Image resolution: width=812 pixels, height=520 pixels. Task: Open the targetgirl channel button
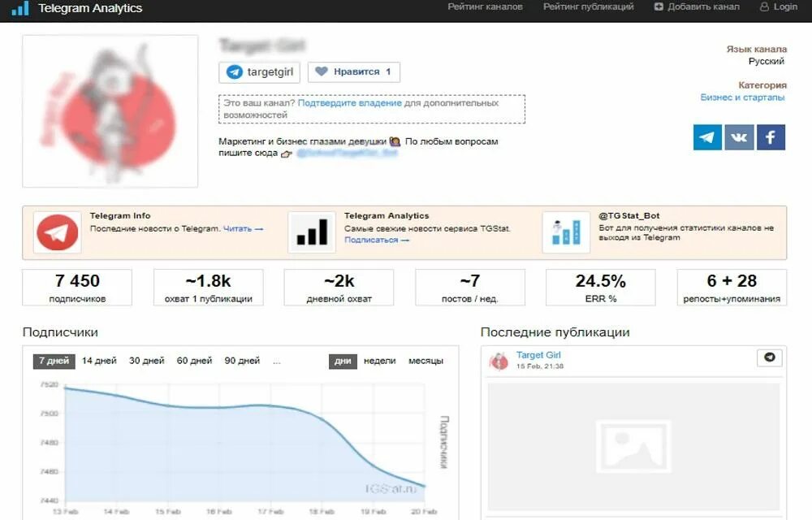[260, 72]
